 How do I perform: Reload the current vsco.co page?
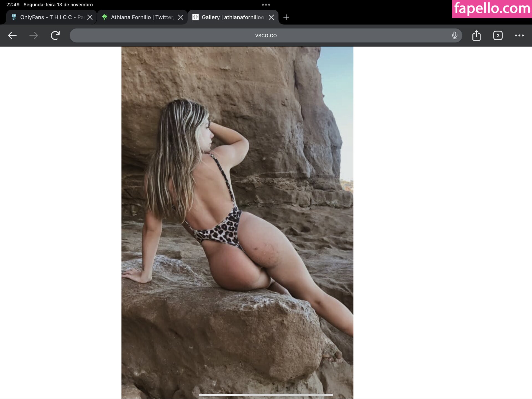pyautogui.click(x=55, y=35)
